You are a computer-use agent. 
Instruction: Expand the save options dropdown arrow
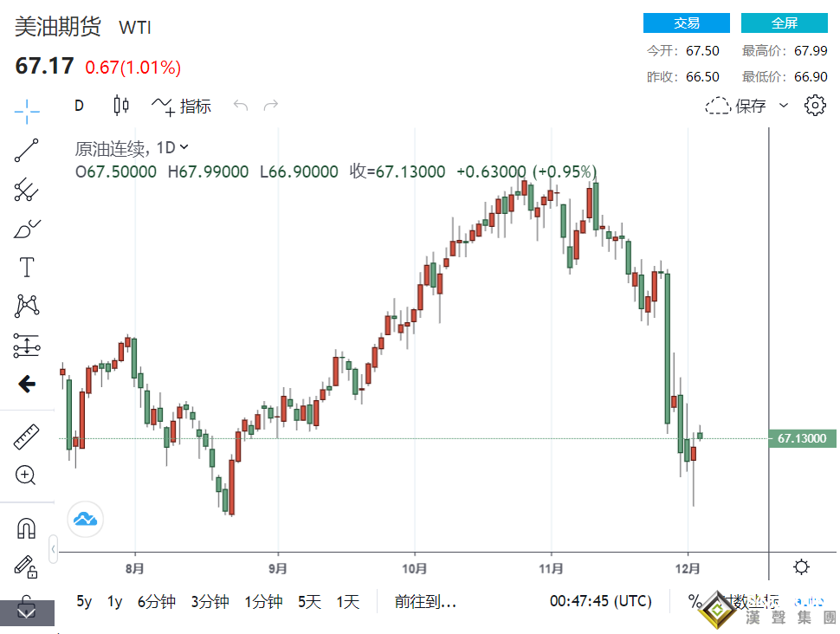(x=784, y=106)
